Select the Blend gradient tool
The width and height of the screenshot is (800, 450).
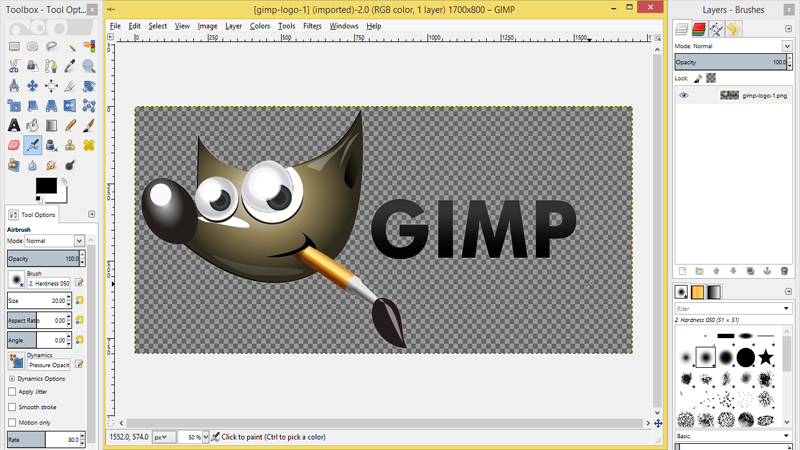(51, 125)
